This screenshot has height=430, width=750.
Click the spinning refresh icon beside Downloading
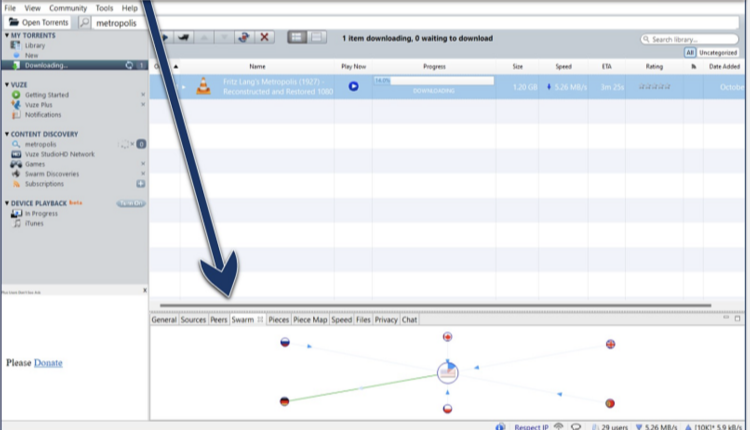click(129, 65)
